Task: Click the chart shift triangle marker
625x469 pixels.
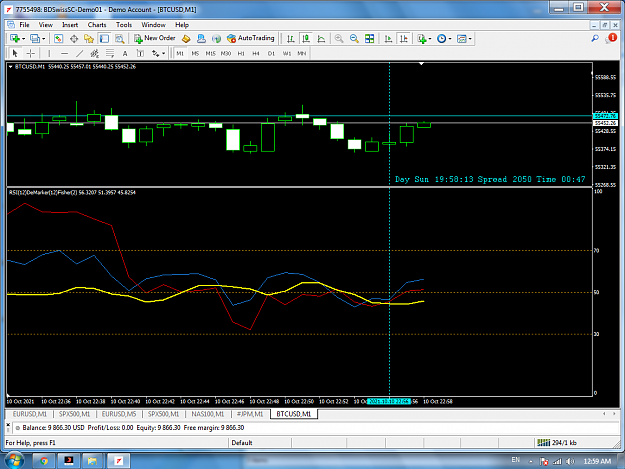Action: point(421,64)
